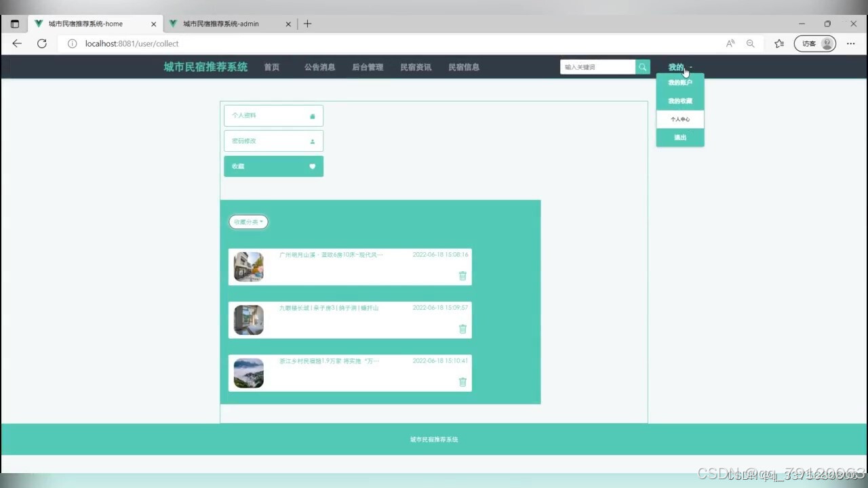Open 民宿信息 in the navigation bar
This screenshot has width=868, height=488.
[x=464, y=67]
